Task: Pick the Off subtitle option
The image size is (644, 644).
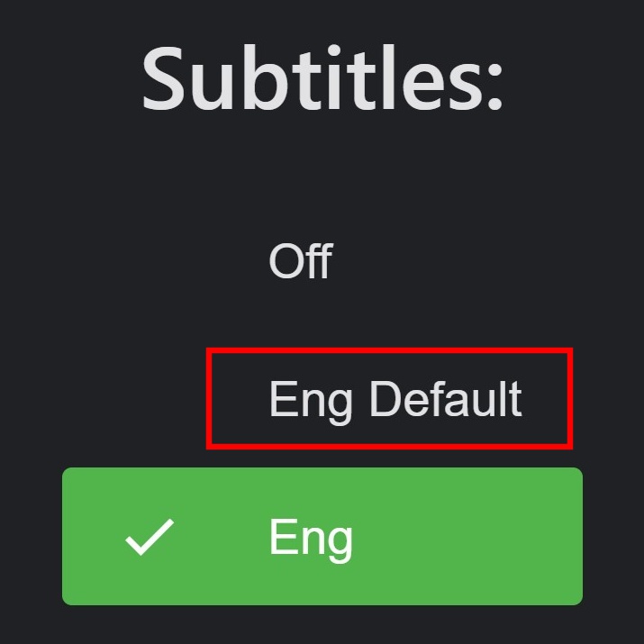Action: [300, 261]
